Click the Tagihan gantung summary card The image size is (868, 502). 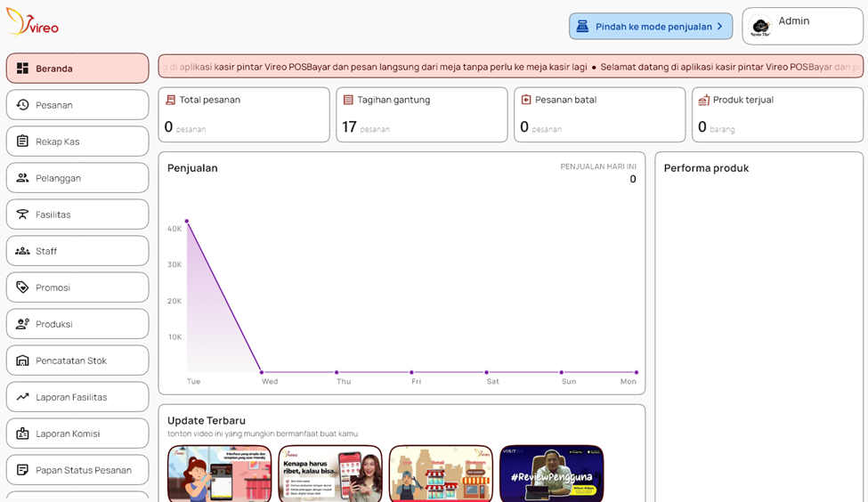[421, 115]
